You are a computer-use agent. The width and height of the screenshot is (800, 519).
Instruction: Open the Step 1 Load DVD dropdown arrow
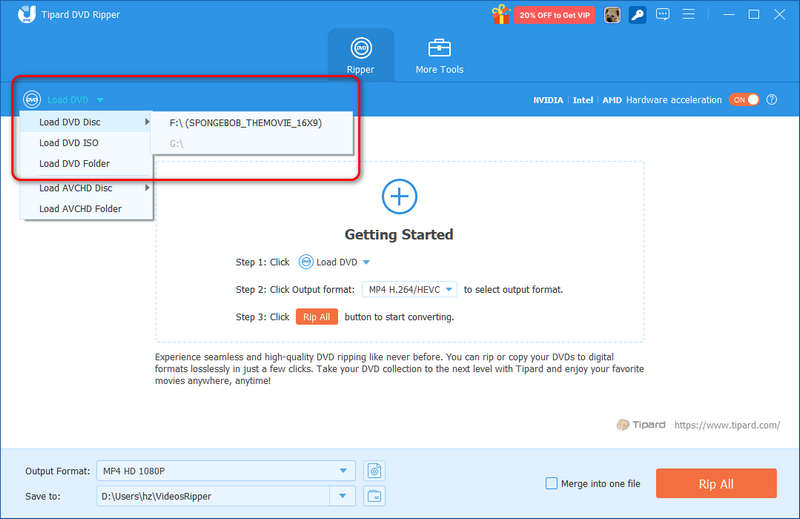click(366, 262)
